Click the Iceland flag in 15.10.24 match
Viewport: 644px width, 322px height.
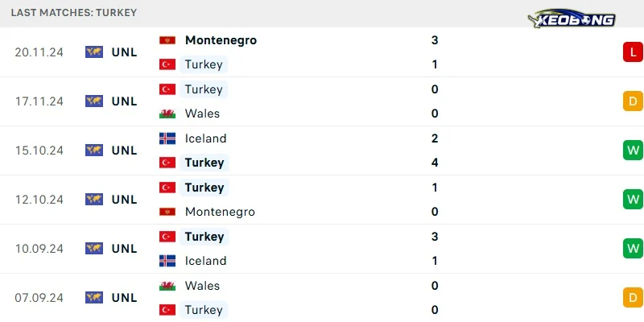167,138
